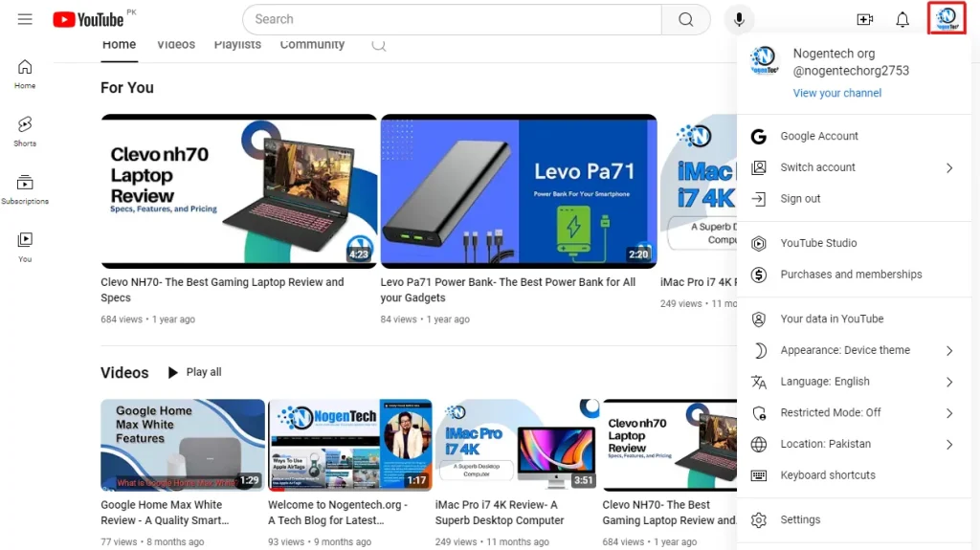Screen dimensions: 980x550
Task: Open the Create video icon
Action: tap(865, 19)
